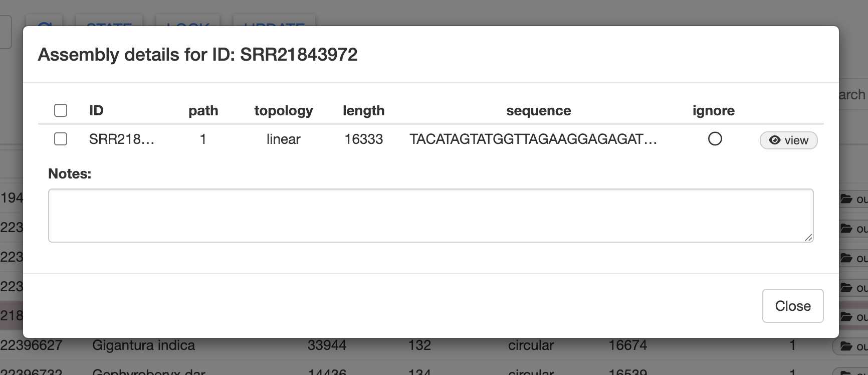
Task: Click the Gigantura indica species cell
Action: coord(143,345)
